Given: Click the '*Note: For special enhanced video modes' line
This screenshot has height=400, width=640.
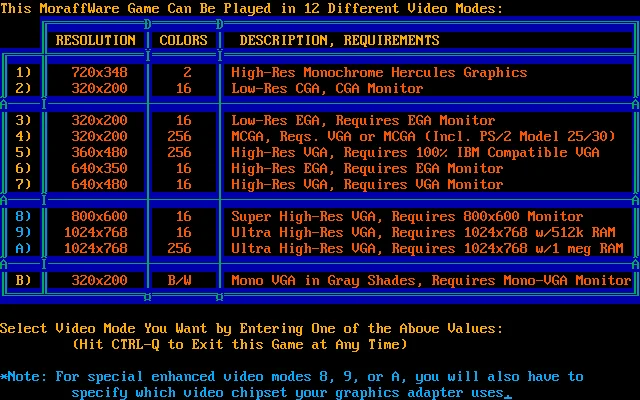Looking at the screenshot, I should click(292, 376).
